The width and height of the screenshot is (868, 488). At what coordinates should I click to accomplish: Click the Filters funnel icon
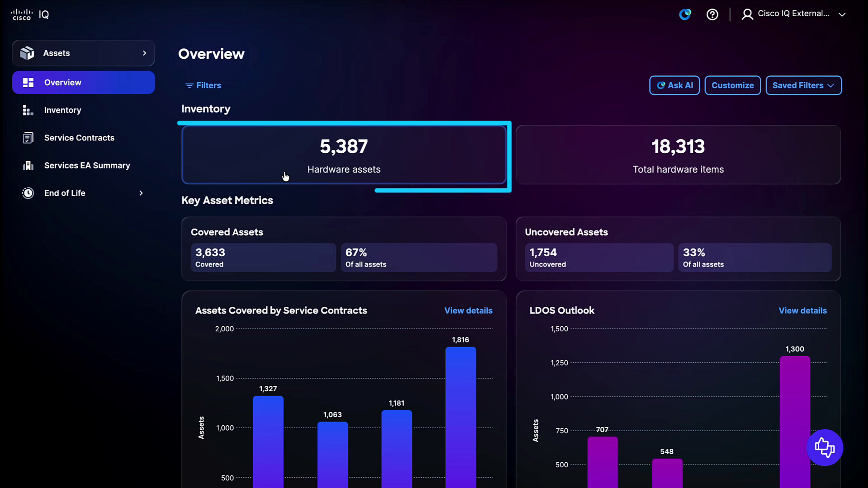pyautogui.click(x=189, y=85)
